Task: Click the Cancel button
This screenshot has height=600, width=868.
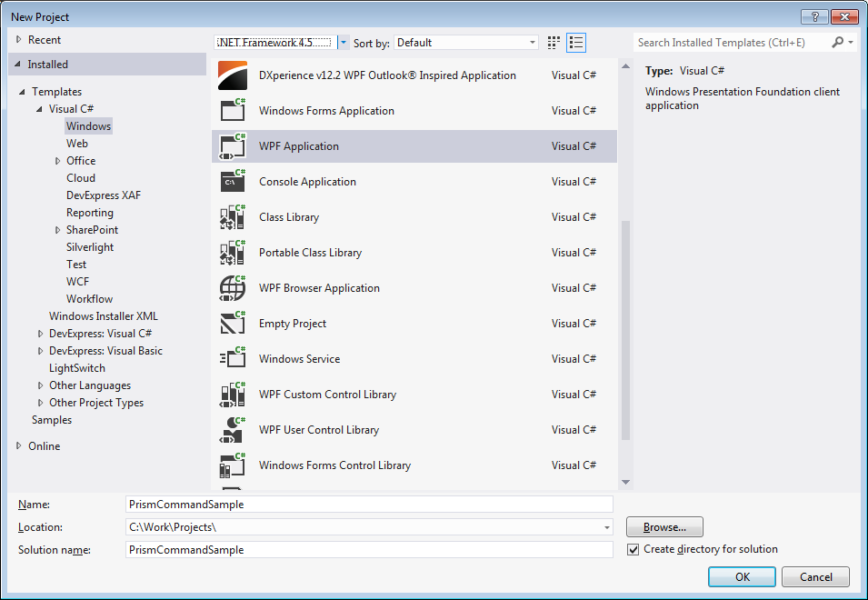Action: click(x=815, y=576)
